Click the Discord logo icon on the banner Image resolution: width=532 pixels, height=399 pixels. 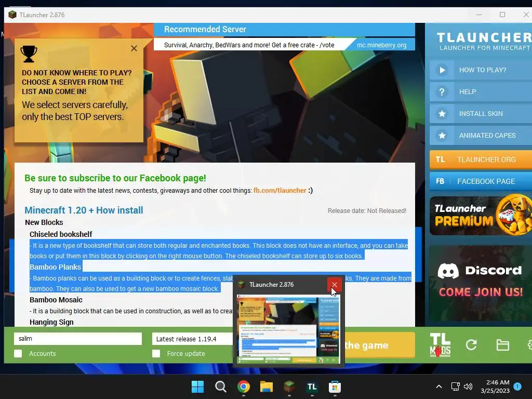point(448,271)
